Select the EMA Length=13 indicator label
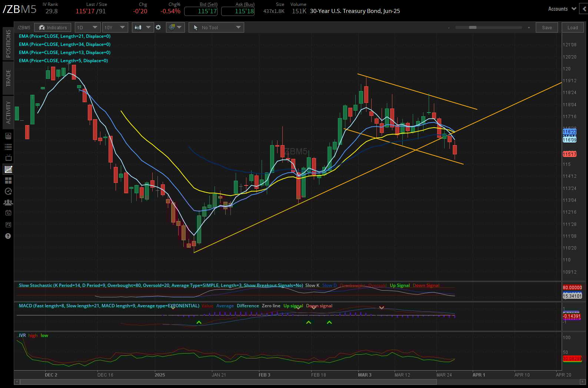588x388 pixels. (x=64, y=53)
